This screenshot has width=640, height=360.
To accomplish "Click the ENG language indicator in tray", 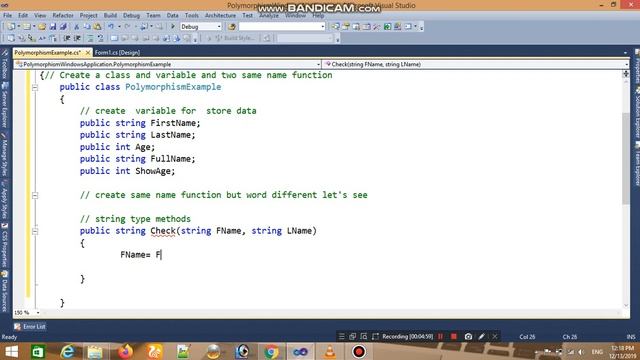I will (x=597, y=352).
